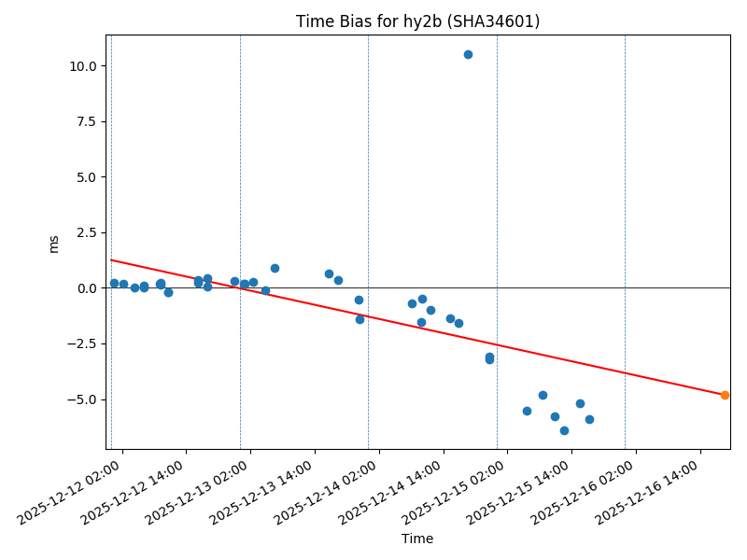Select the lowest blue data point on the plot

[x=564, y=430]
